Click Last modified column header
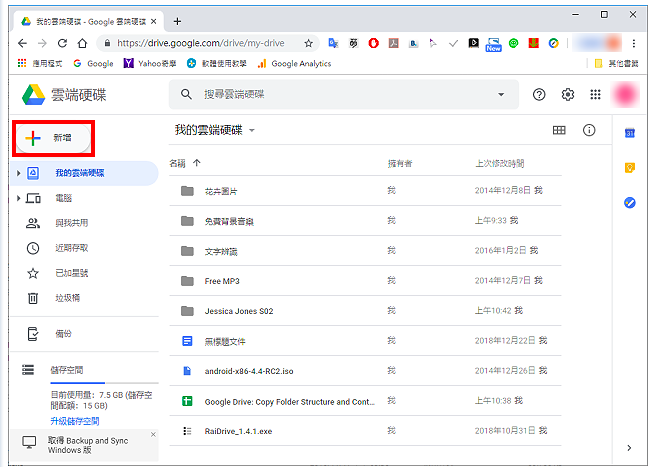 (499, 164)
